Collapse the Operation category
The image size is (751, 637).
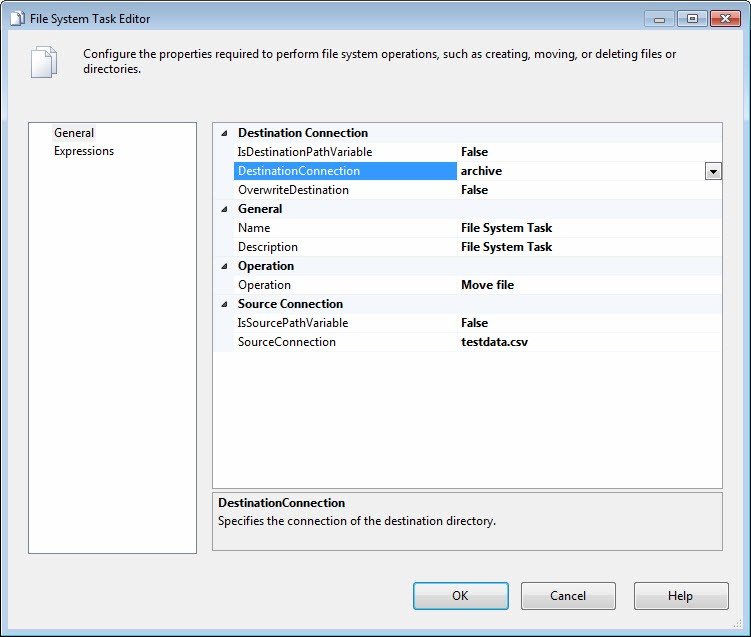coord(224,266)
